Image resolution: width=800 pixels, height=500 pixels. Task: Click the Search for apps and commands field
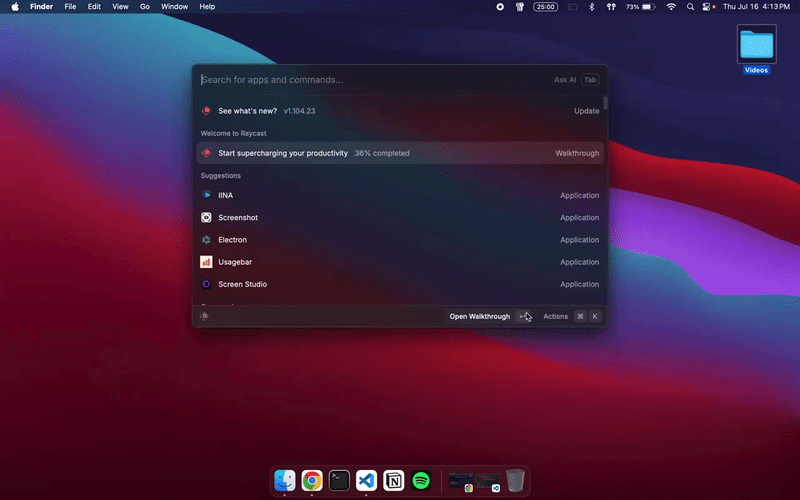tap(375, 80)
